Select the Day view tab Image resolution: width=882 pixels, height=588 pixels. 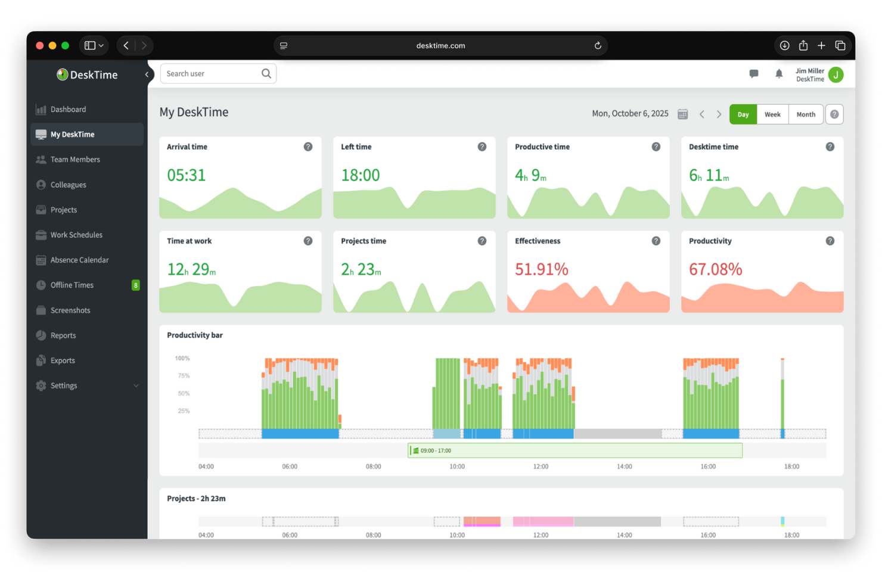[x=743, y=114]
